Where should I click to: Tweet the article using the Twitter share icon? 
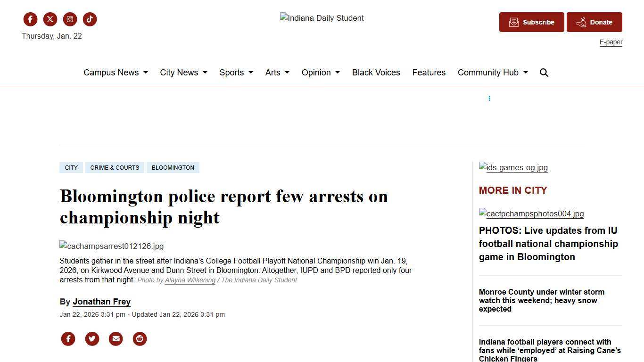[92, 338]
